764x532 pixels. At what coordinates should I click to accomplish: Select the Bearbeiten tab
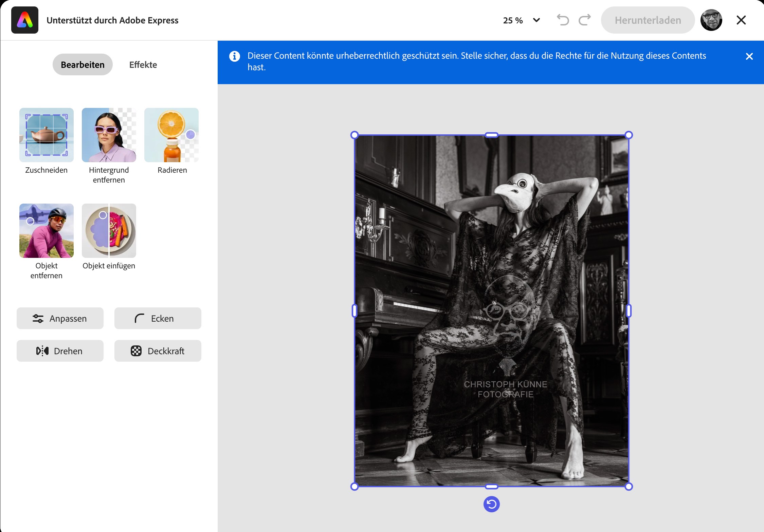[x=83, y=64]
